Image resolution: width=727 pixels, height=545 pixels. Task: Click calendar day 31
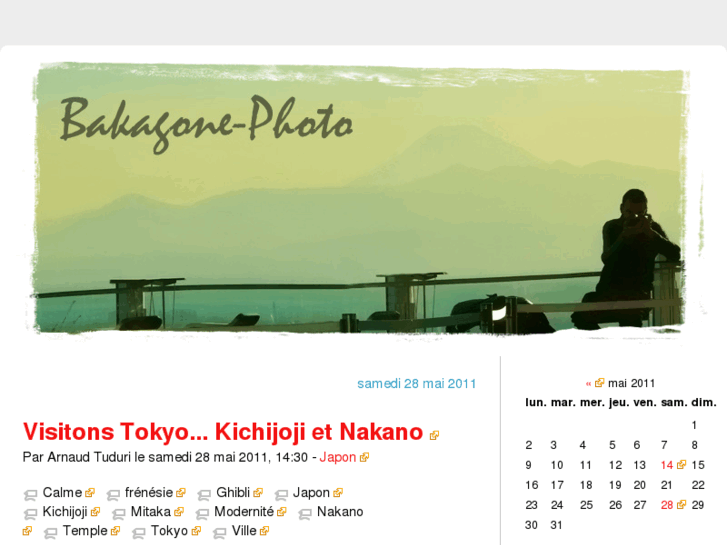pyautogui.click(x=556, y=525)
